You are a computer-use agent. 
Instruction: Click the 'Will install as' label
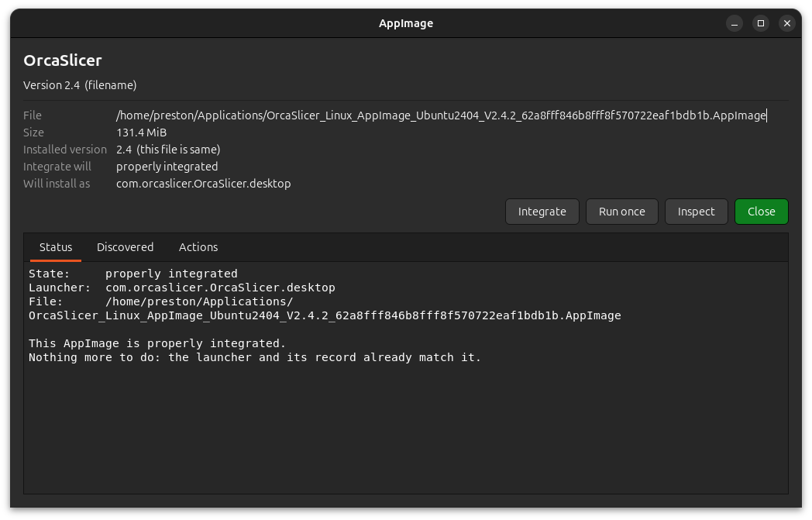point(57,184)
